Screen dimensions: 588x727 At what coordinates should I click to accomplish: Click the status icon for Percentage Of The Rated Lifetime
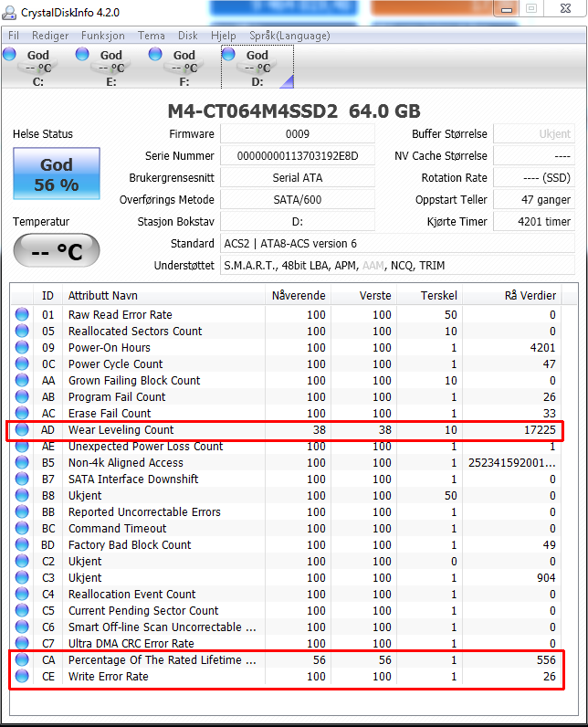22,659
